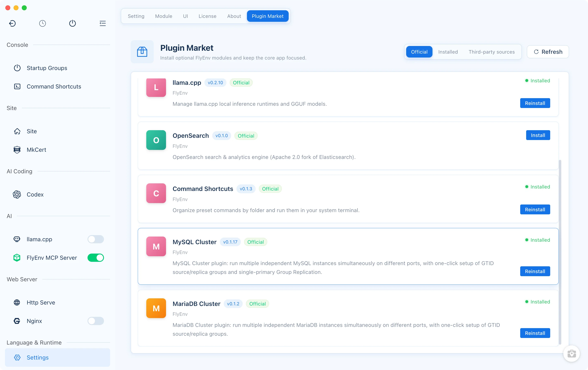Screen dimensions: 588x370
Task: Disable the FlyEnv MCP Server toggle
Action: click(96, 258)
